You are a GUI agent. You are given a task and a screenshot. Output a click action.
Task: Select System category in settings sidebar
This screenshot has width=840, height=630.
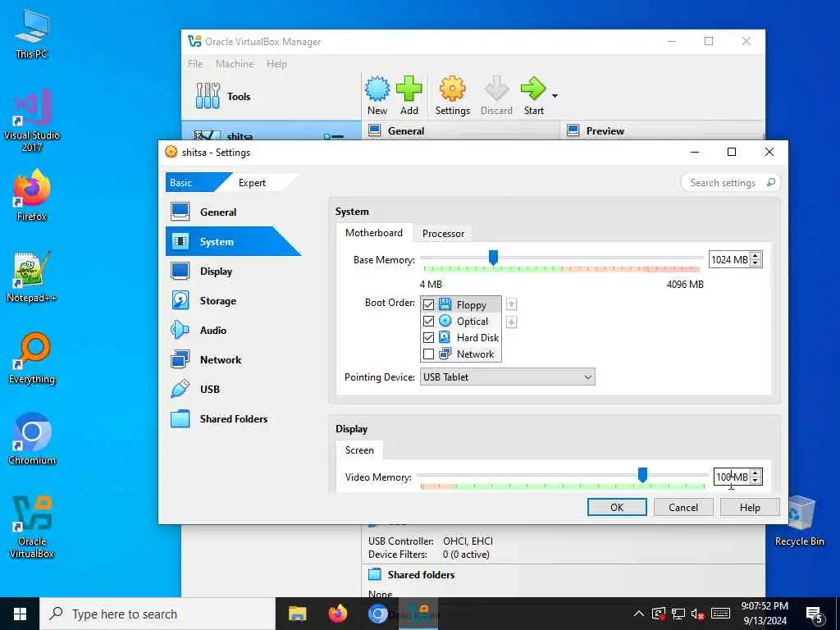coord(233,242)
